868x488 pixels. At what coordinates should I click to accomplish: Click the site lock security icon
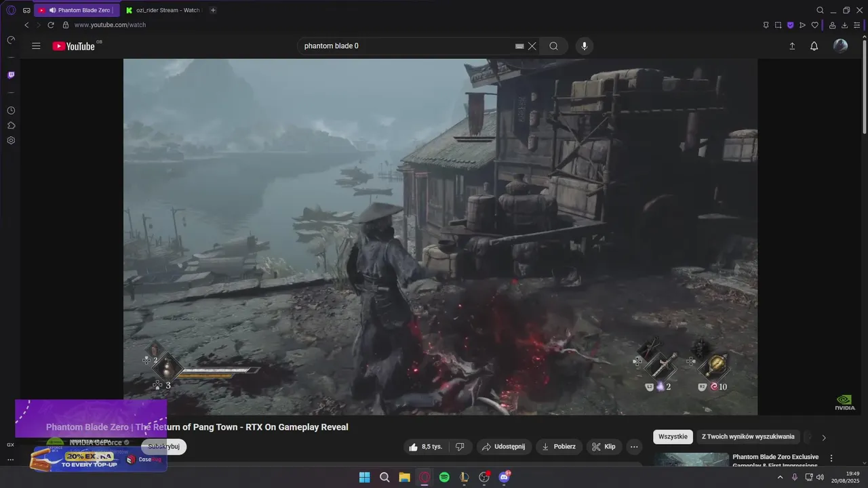66,25
